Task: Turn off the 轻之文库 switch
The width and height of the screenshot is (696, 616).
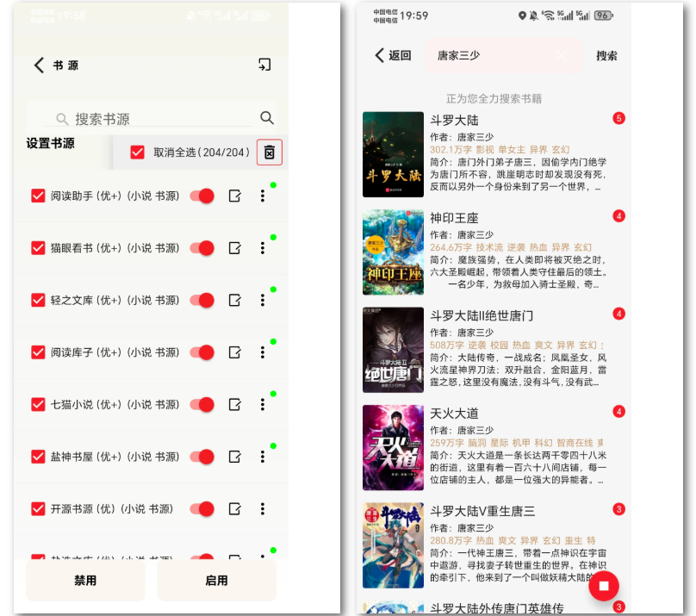Action: 202,300
